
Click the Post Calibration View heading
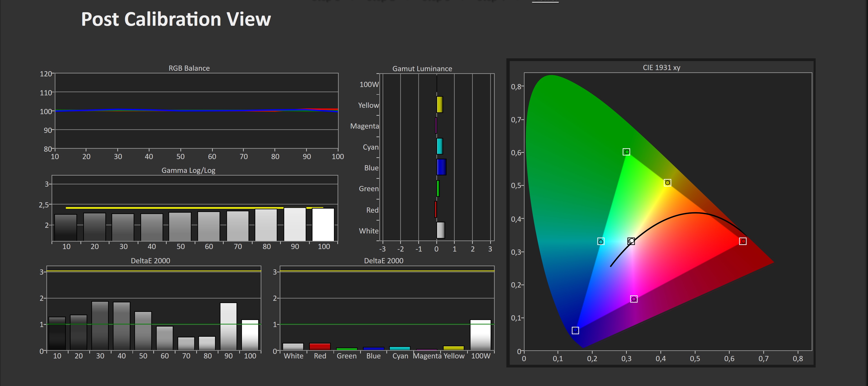point(176,19)
